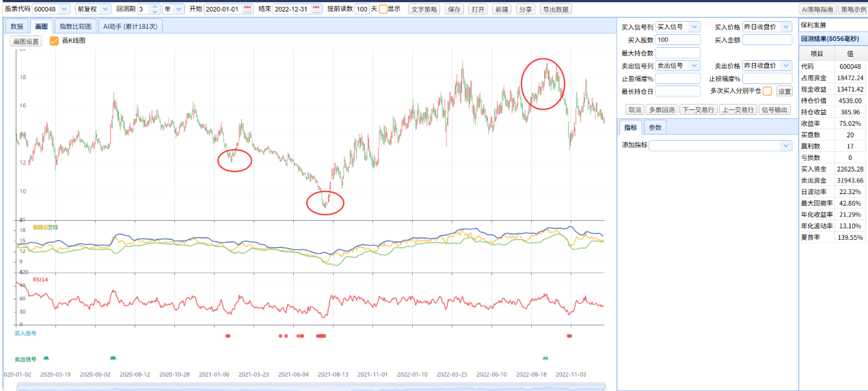Increase the backtest period stepper value
This screenshot has height=391, width=868.
click(154, 7)
